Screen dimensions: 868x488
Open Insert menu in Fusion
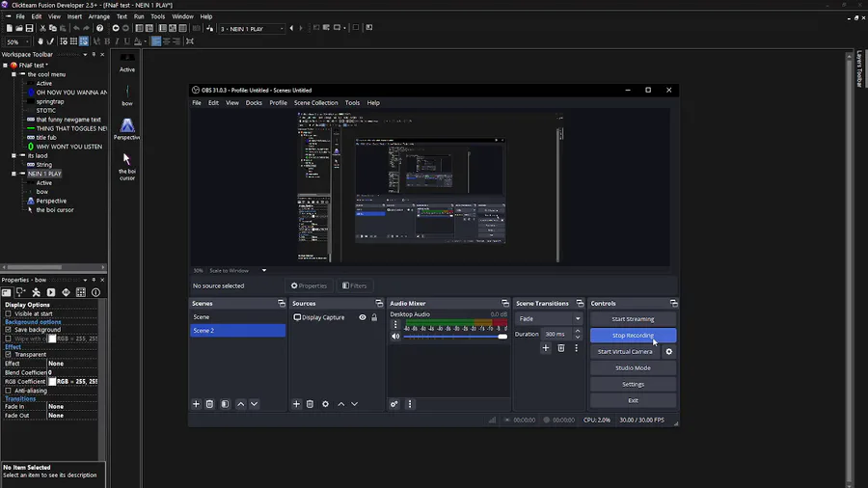tap(74, 16)
